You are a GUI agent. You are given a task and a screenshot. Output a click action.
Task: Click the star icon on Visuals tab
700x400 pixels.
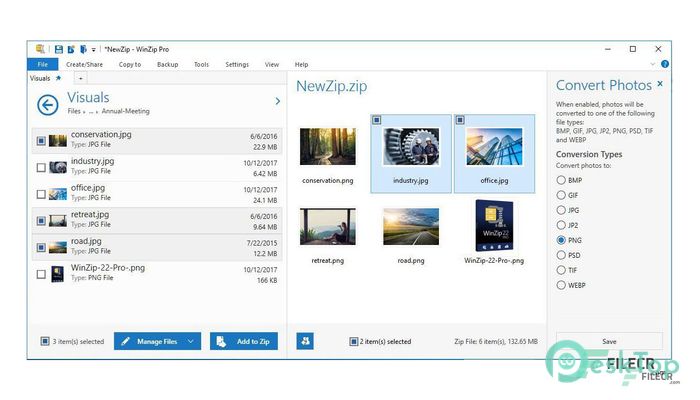[x=58, y=78]
